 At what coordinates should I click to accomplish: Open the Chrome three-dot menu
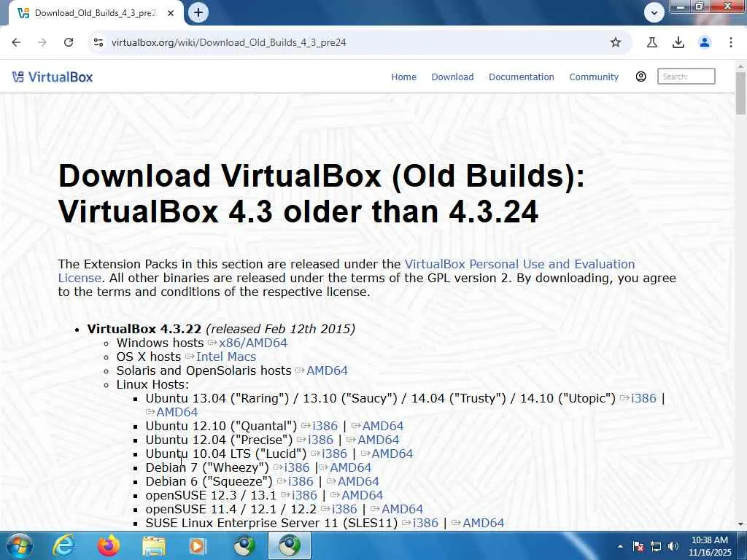pos(731,42)
